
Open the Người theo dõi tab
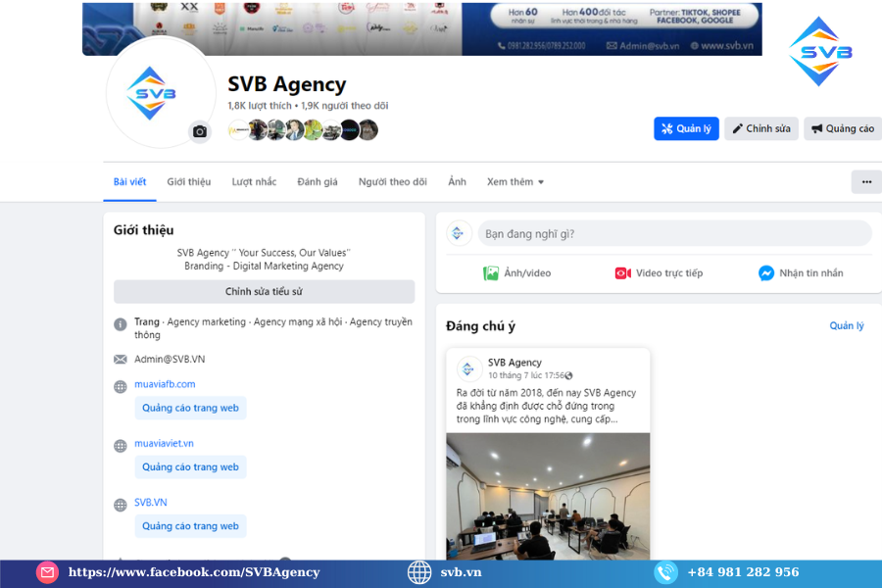pos(393,181)
